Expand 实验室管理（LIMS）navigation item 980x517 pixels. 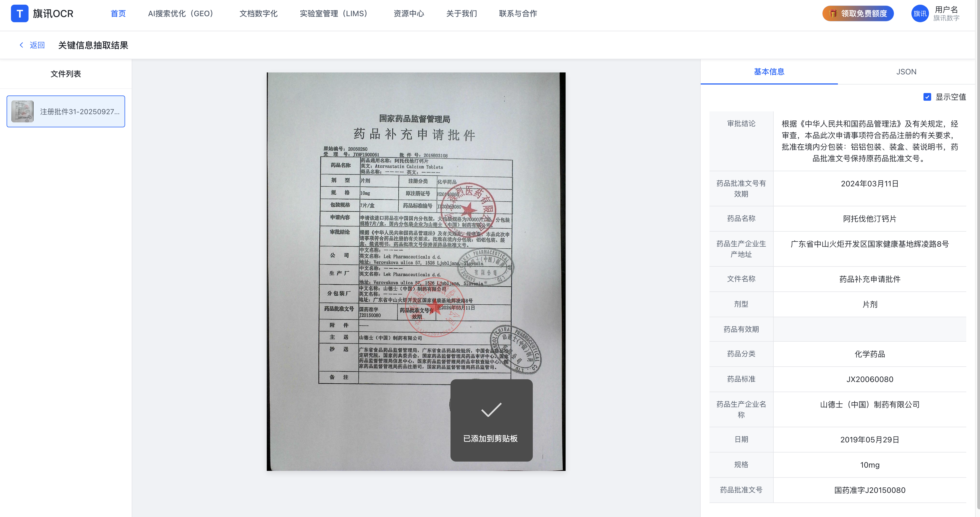point(333,14)
